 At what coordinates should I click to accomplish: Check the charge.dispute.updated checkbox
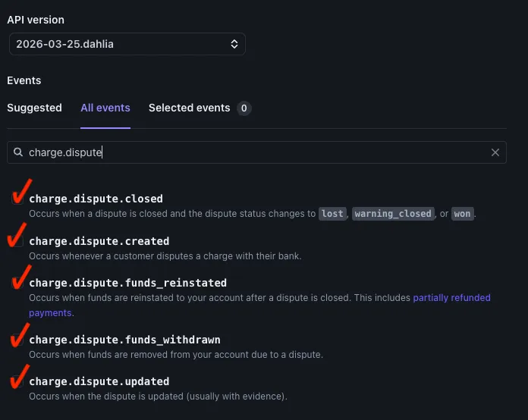tap(17, 381)
